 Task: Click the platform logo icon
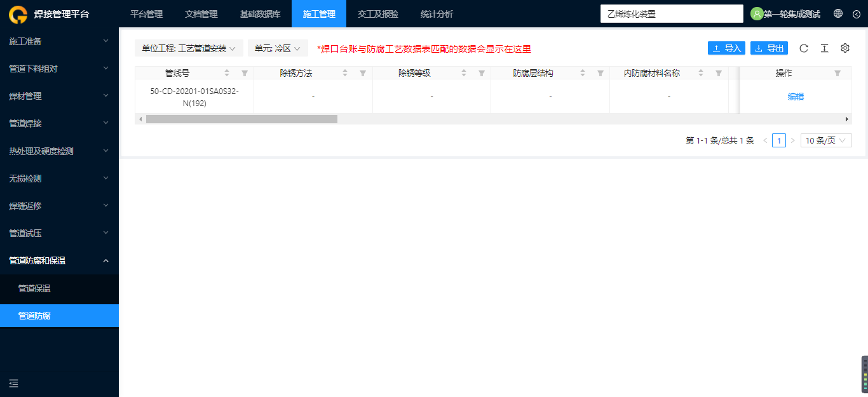(x=18, y=14)
